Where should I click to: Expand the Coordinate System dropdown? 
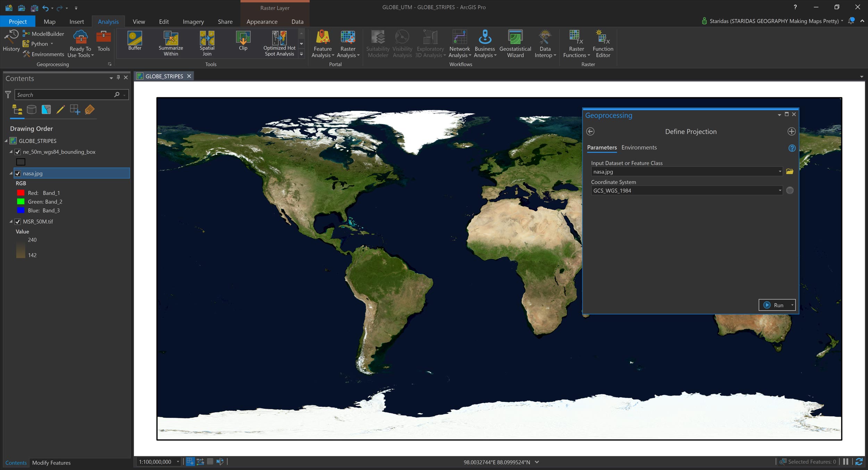click(x=780, y=191)
